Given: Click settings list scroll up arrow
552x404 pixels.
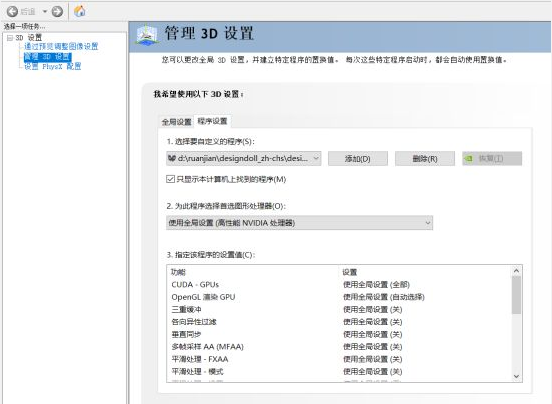Looking at the screenshot, I should click(516, 271).
